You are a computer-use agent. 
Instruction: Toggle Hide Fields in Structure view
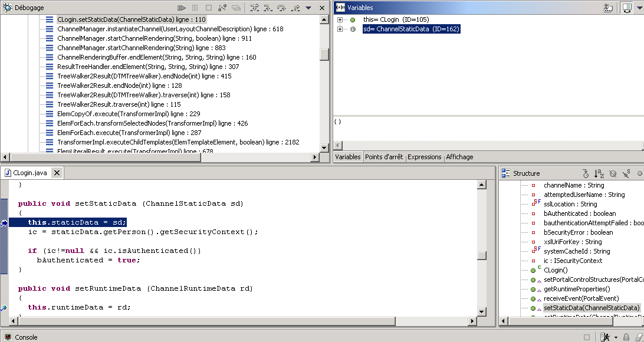(x=613, y=173)
